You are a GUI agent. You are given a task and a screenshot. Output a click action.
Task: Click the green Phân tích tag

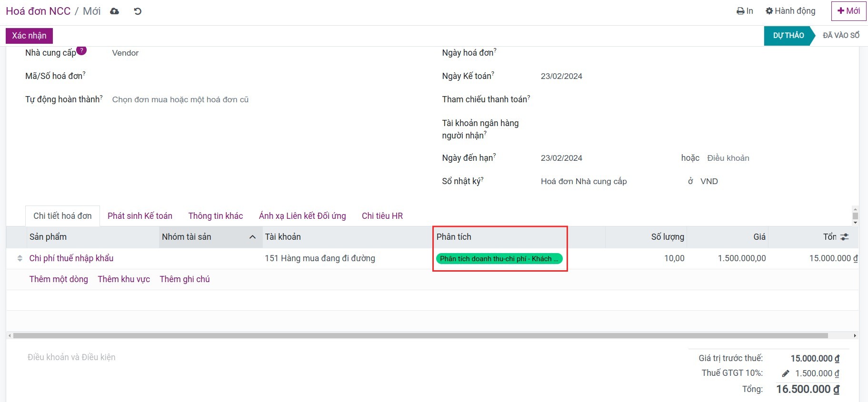pyautogui.click(x=499, y=259)
